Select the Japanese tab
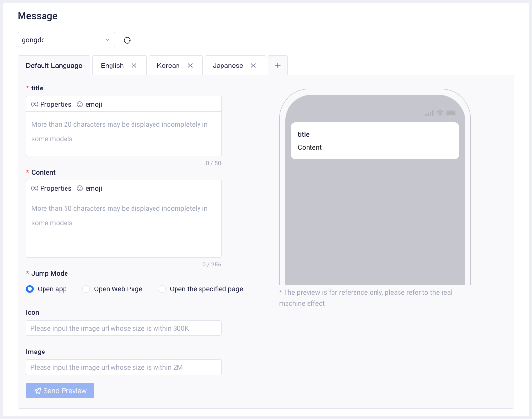Image resolution: width=532 pixels, height=419 pixels. pos(227,66)
